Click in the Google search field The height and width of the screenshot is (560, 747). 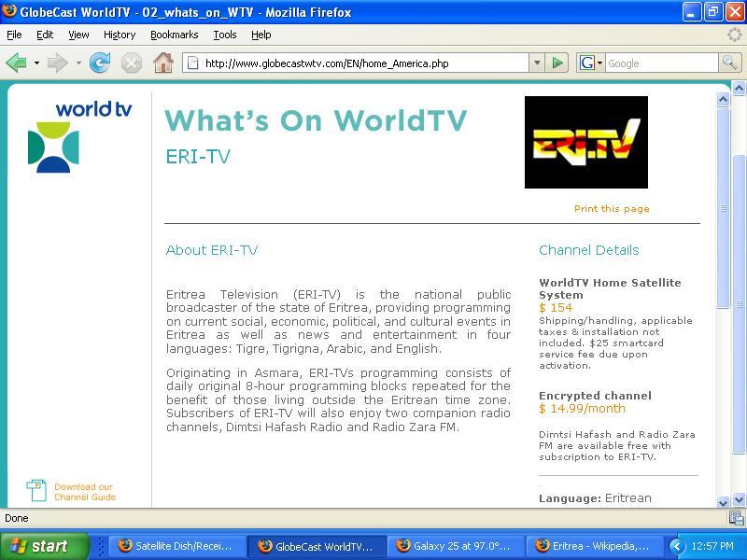pos(661,63)
